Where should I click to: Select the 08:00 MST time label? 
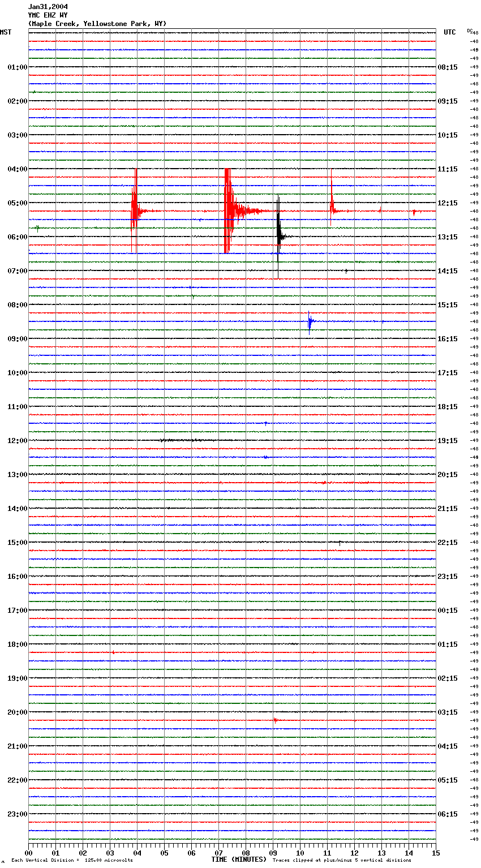(x=18, y=305)
